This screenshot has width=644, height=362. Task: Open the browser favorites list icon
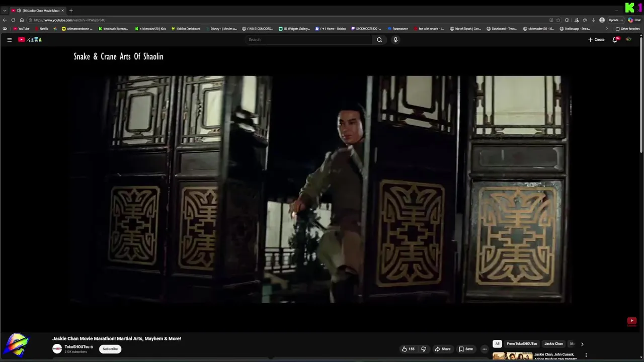(x=585, y=20)
